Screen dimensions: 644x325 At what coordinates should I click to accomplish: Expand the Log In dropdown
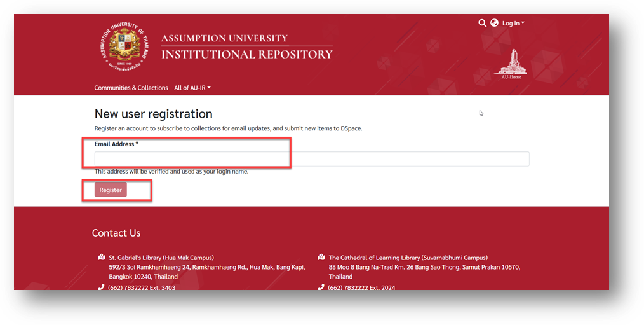(x=513, y=24)
